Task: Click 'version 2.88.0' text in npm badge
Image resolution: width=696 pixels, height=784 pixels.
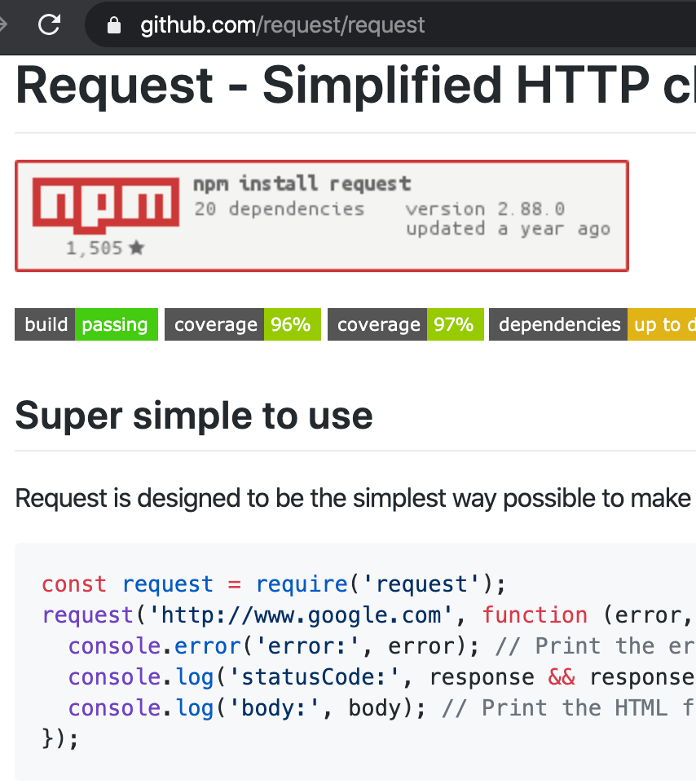Action: pyautogui.click(x=485, y=209)
